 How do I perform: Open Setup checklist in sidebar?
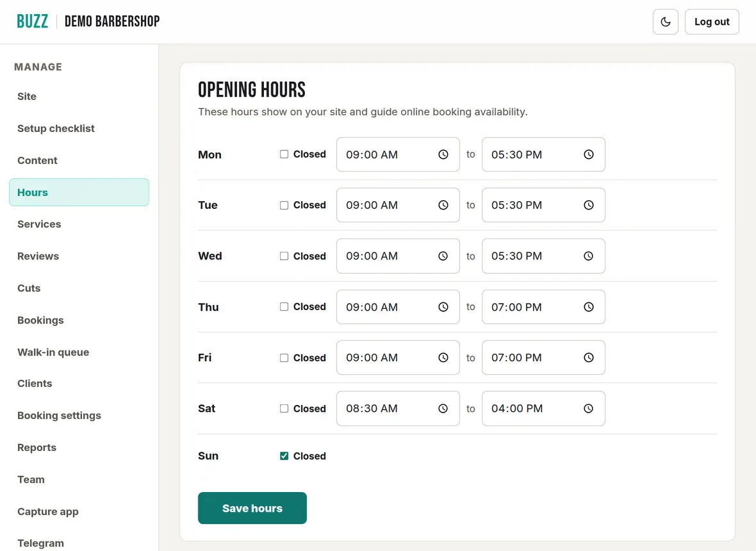tap(79, 128)
